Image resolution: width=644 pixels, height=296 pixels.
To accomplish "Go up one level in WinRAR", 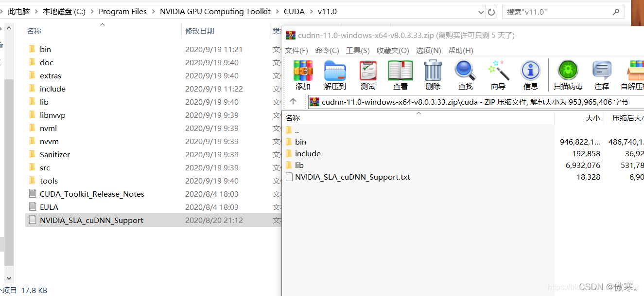I will [x=293, y=101].
